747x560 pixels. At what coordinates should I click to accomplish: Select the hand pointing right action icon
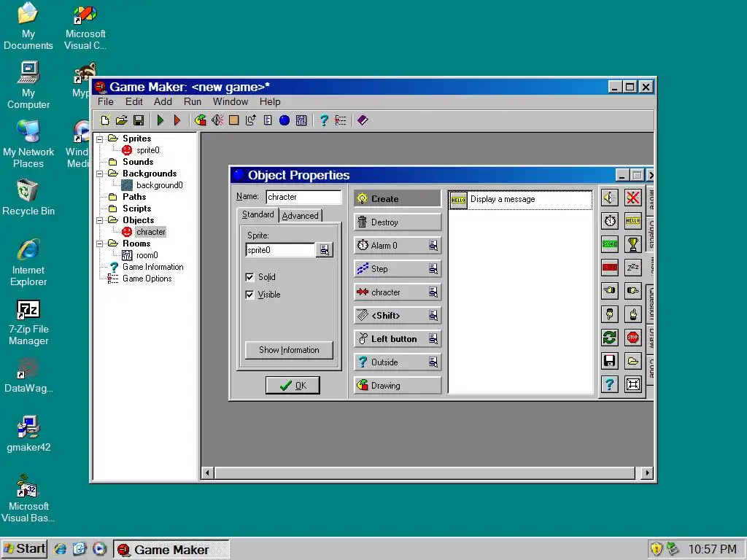click(632, 290)
